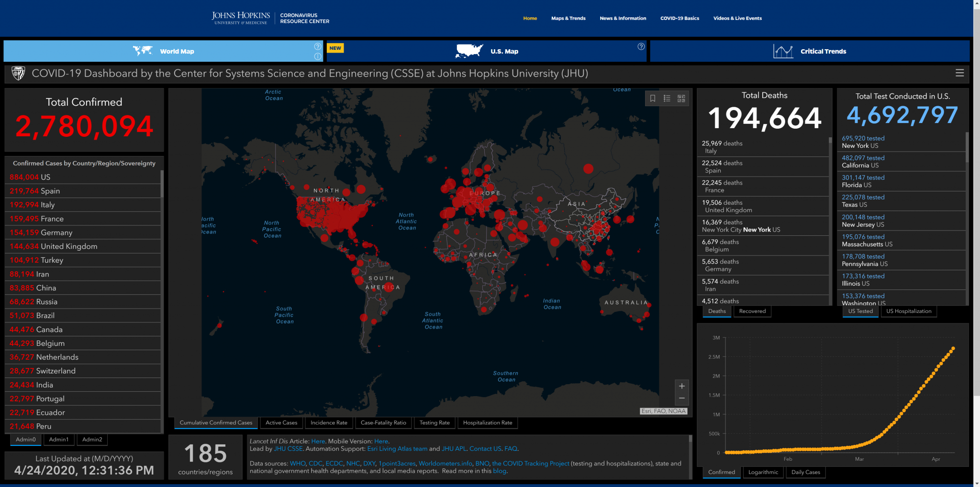Select the Active Cases map tab

point(281,423)
